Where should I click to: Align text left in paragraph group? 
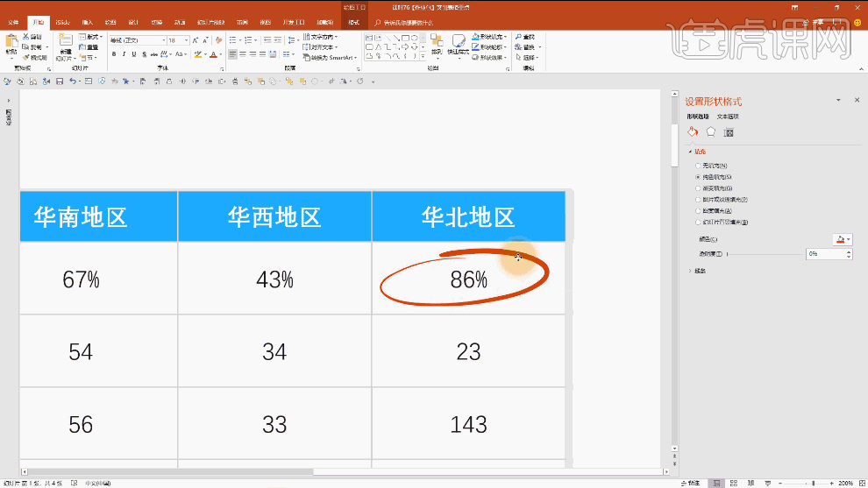[x=232, y=54]
